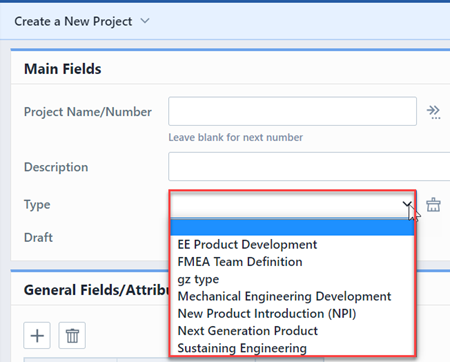Image resolution: width=450 pixels, height=362 pixels.
Task: Click the trash delete attribute icon
Action: click(x=72, y=335)
